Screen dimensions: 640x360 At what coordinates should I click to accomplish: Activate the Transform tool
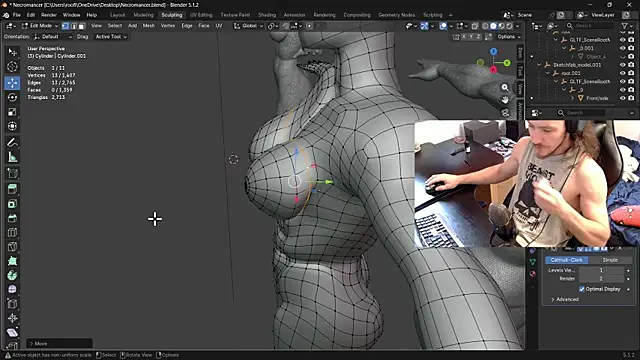click(x=13, y=126)
